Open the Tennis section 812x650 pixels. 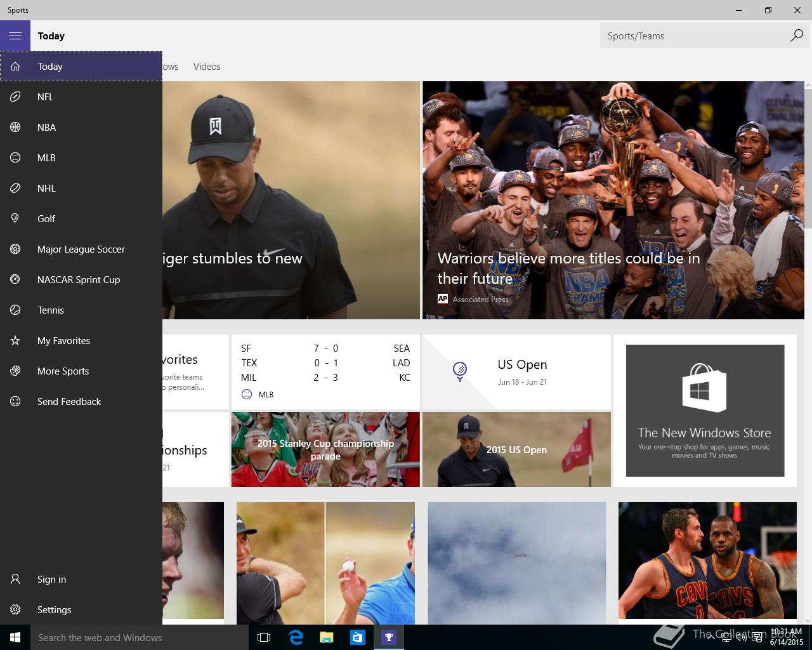point(81,310)
